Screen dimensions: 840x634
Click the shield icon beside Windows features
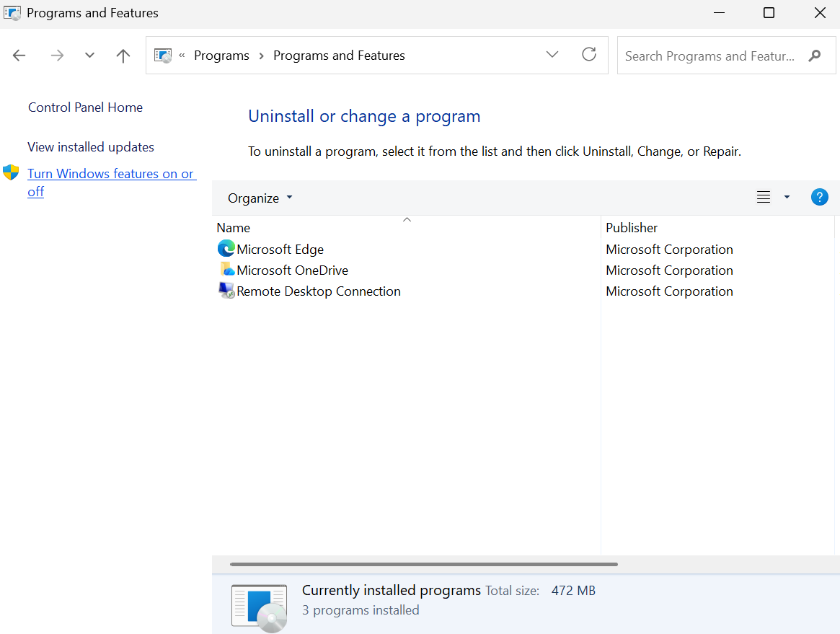[x=11, y=172]
